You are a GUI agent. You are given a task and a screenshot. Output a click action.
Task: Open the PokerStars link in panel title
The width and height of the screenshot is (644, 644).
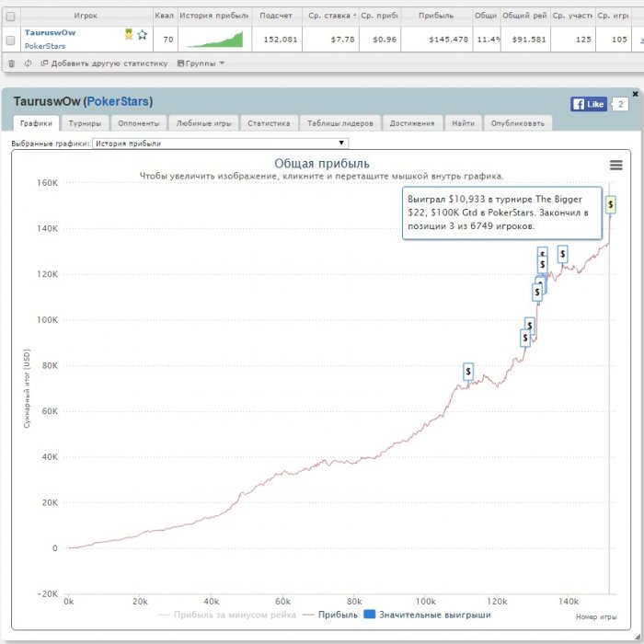pyautogui.click(x=118, y=101)
